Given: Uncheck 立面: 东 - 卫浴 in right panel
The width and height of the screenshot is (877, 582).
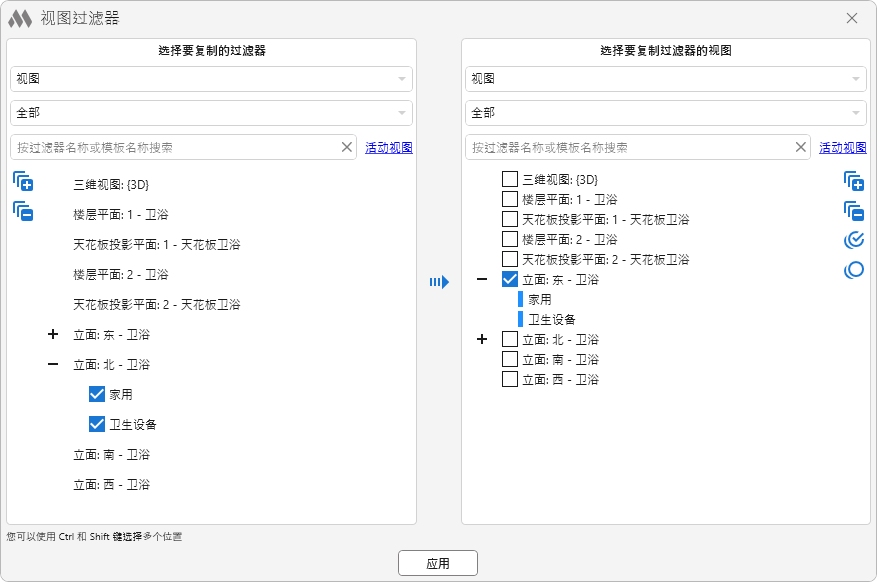Looking at the screenshot, I should click(x=510, y=280).
